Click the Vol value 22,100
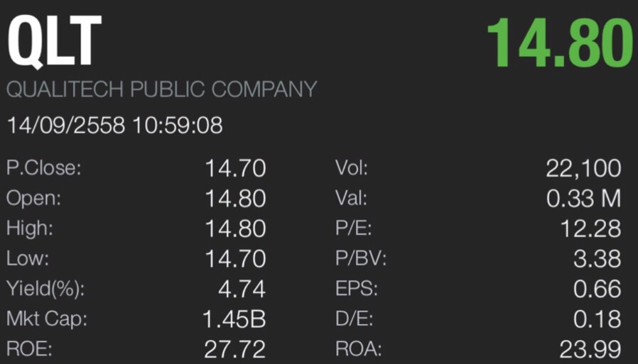The height and width of the screenshot is (364, 638). (583, 168)
